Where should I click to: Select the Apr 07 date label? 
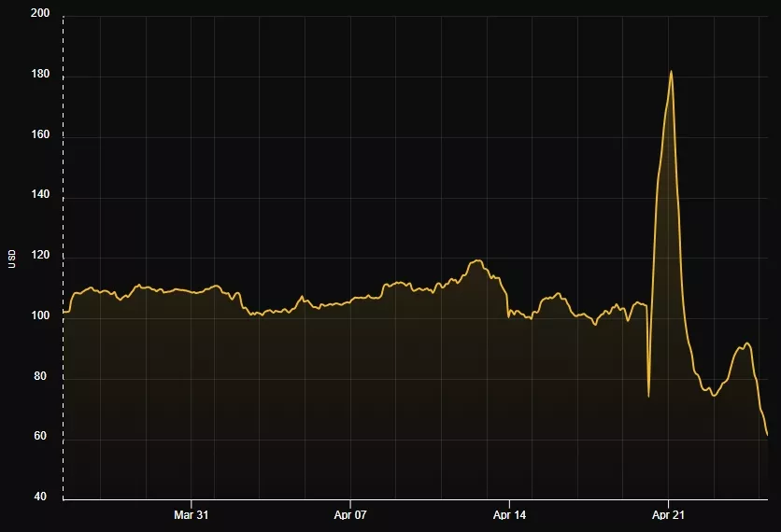(x=350, y=515)
